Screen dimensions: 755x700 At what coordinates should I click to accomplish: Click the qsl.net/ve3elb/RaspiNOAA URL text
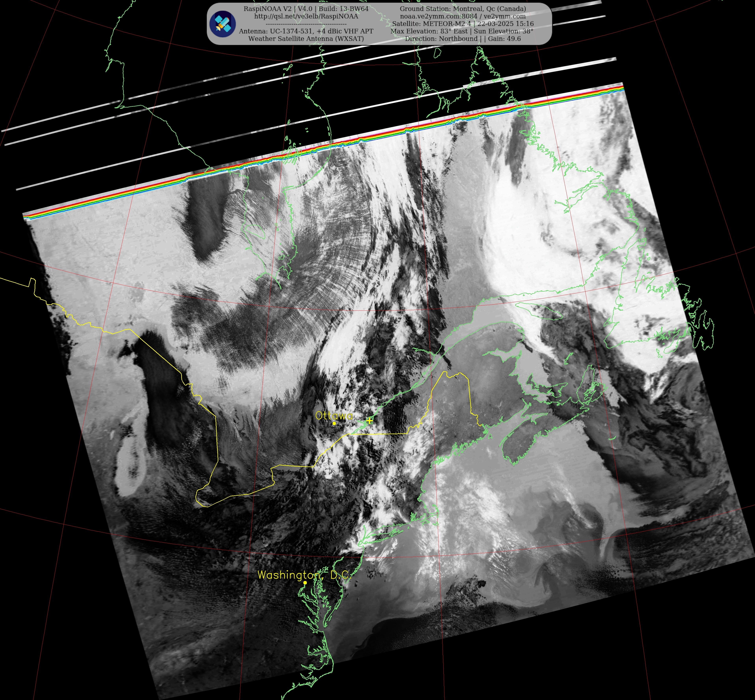306,16
